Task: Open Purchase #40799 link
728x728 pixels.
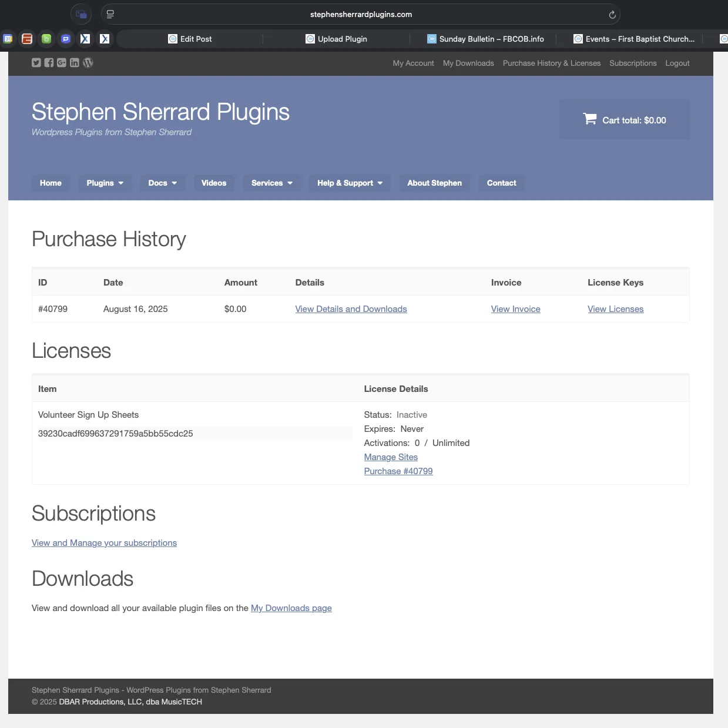Action: point(398,471)
